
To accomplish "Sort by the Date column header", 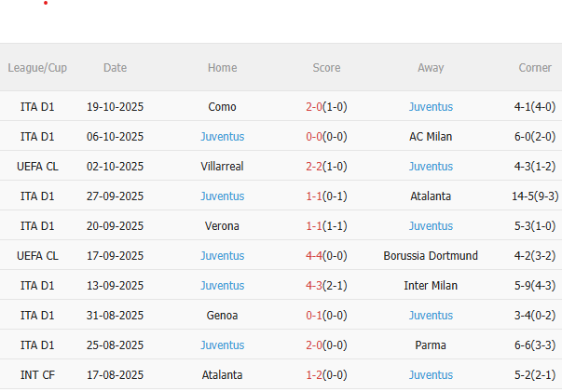I will coord(116,68).
